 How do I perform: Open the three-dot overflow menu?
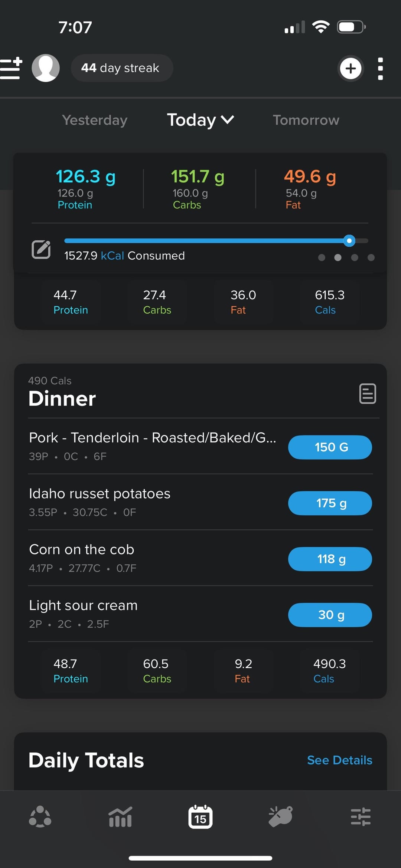click(380, 69)
